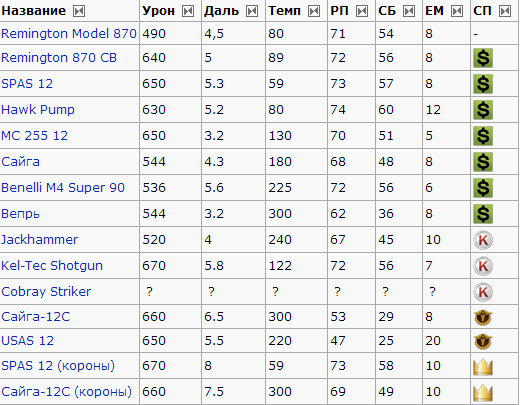Sort table by СБ column icon
Screen dimensions: 521x405
pos(409,11)
